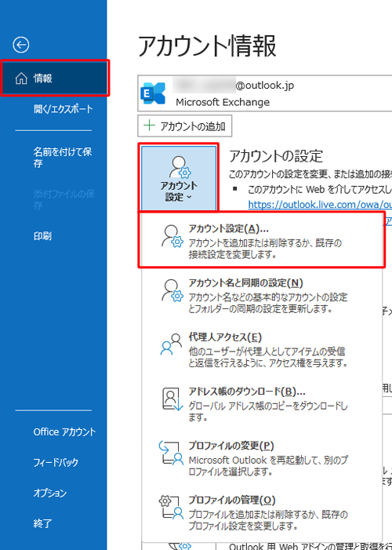This screenshot has height=550, width=392.
Task: Choose プロファイルの変更(P) entry
Action: [x=262, y=458]
